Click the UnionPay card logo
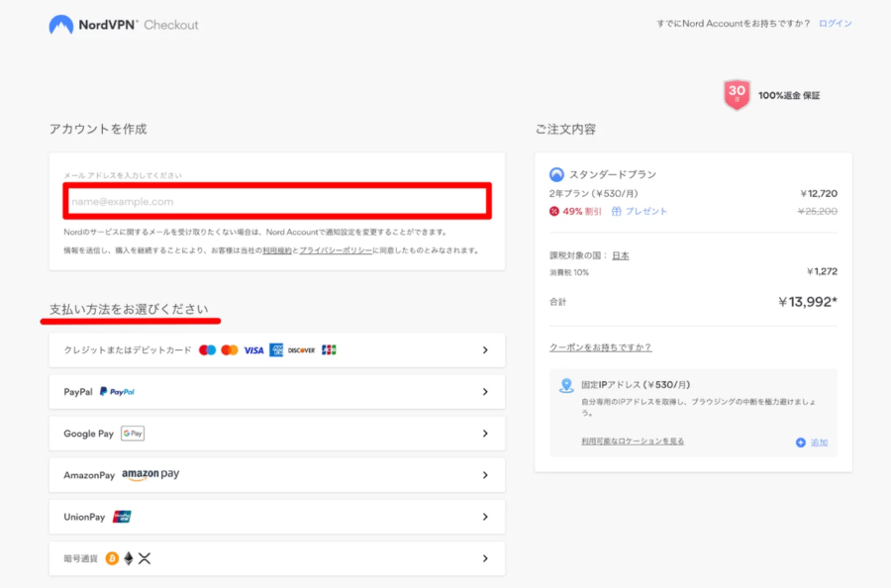The image size is (891, 588). [122, 517]
